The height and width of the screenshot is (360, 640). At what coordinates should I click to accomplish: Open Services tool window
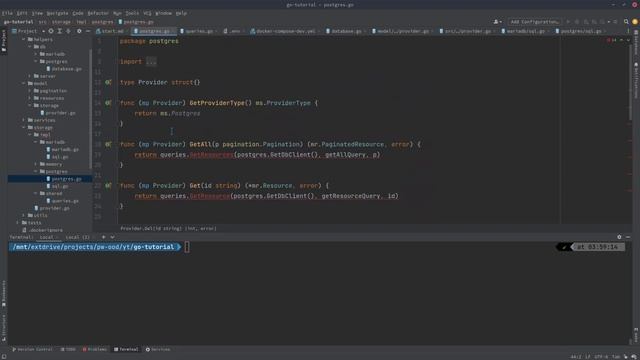click(158, 349)
